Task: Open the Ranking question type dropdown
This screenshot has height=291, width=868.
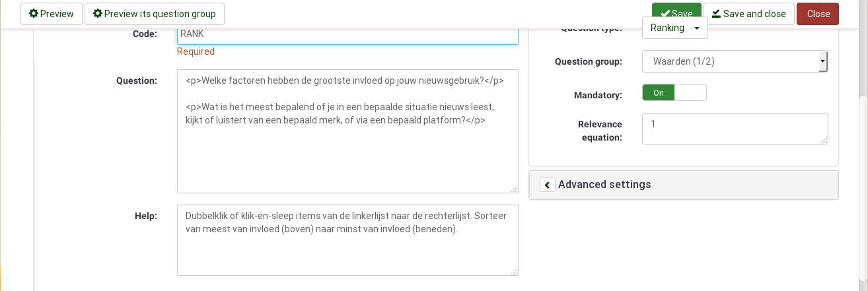Action: click(674, 28)
